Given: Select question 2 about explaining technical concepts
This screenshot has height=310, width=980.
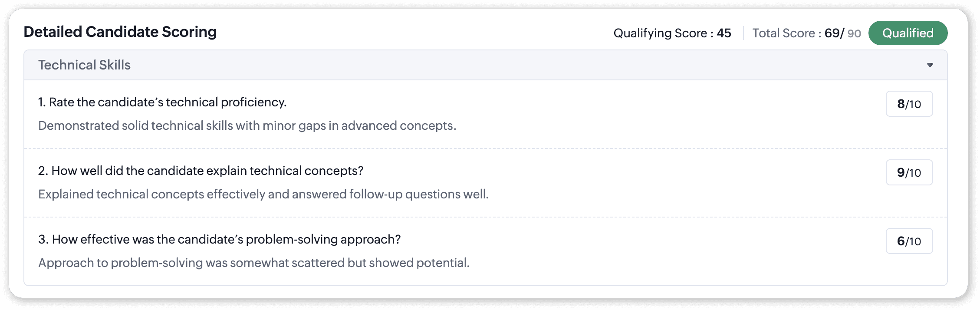Looking at the screenshot, I should [201, 171].
